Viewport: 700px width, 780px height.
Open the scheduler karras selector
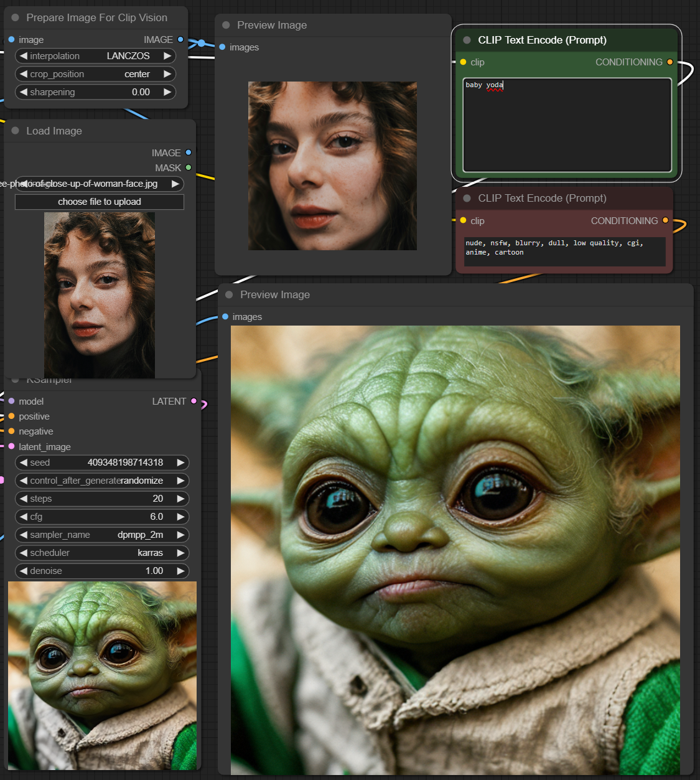(101, 553)
